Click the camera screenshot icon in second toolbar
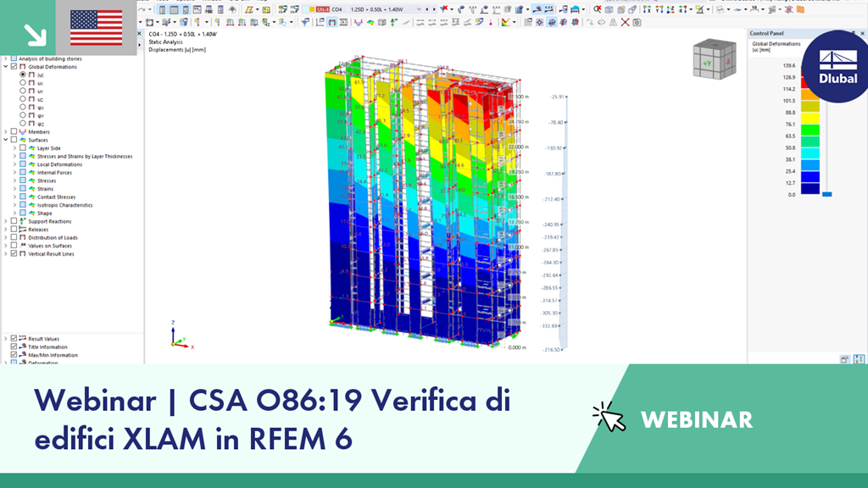868x488 pixels. (637, 22)
